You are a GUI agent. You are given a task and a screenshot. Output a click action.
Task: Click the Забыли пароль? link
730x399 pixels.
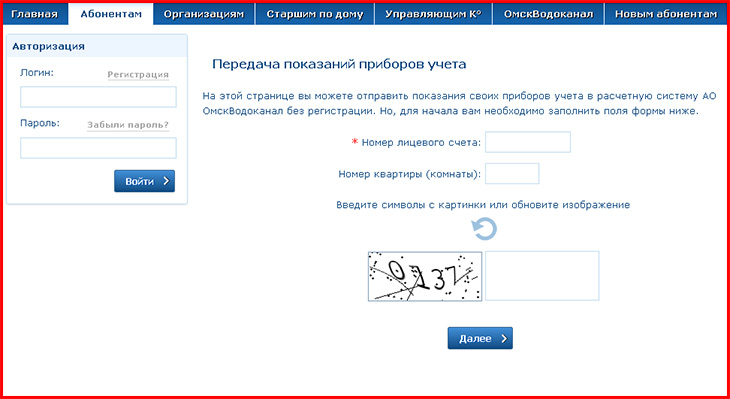(128, 125)
